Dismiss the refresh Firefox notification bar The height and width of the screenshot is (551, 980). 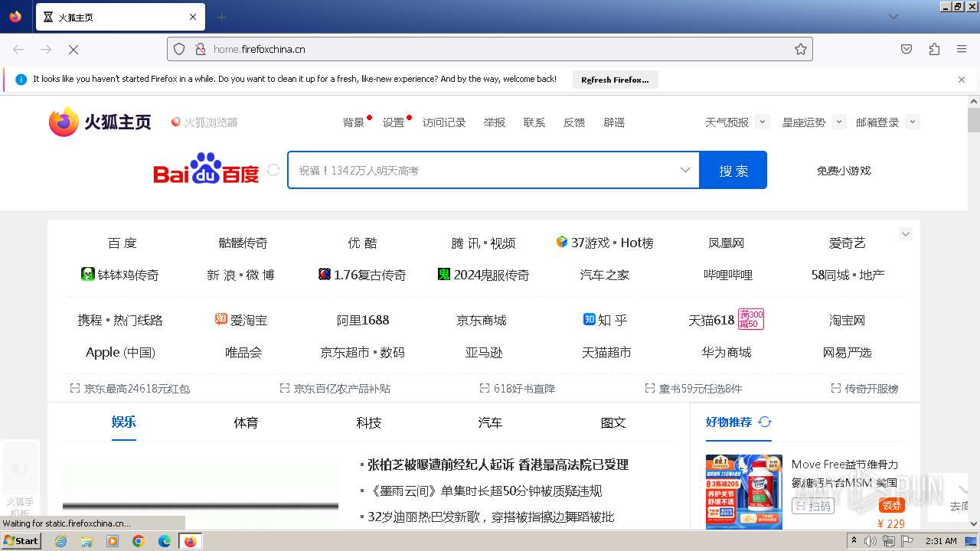coord(962,80)
